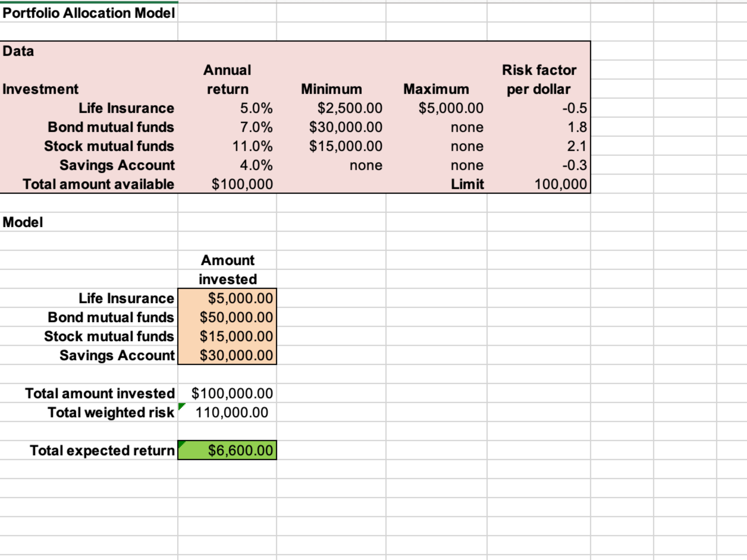Select the 'Model' section heading cell

point(89,222)
